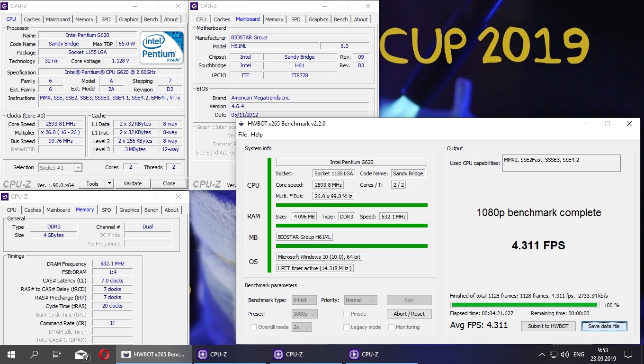Click the green RAM status bar
Screen dimensions: 644x364
(352, 226)
